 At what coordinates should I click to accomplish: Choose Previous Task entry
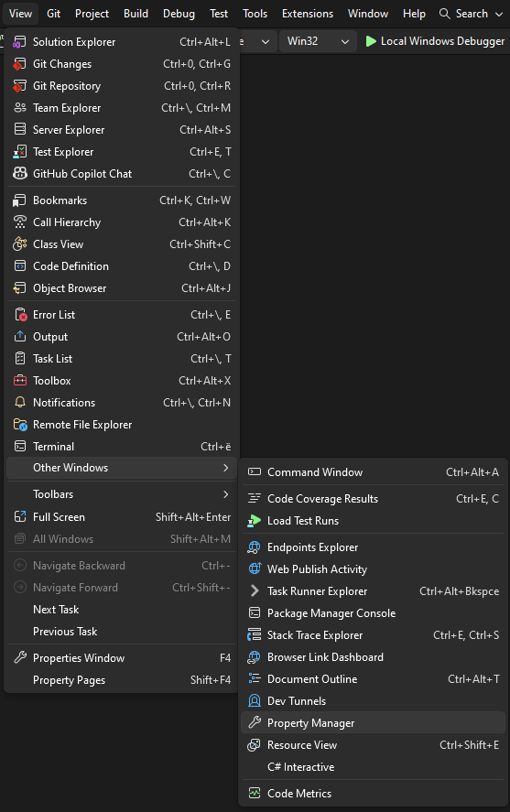point(121,632)
